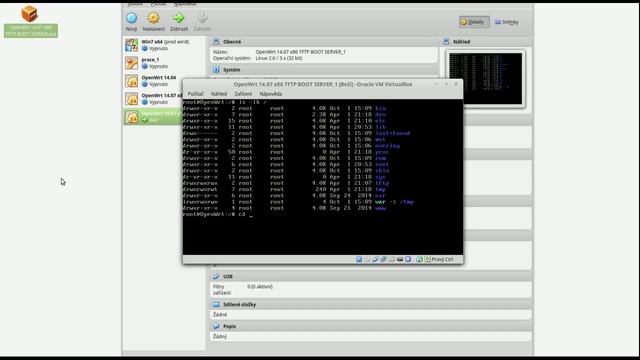Collapse the Popis section header

coord(371,327)
